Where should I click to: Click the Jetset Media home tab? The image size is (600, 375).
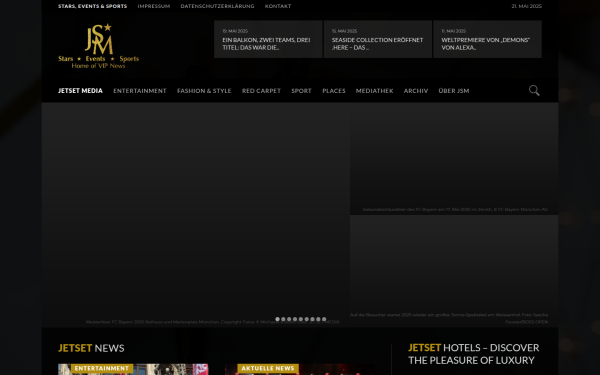tap(80, 91)
